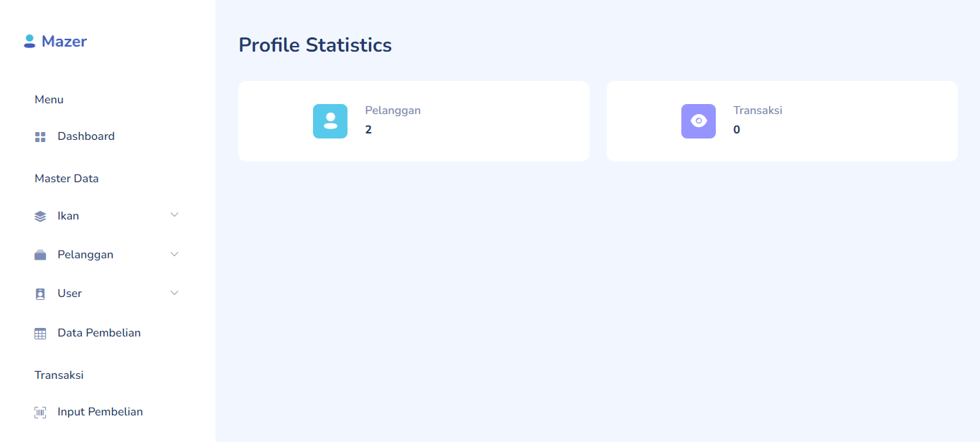
Task: Select the Ikan menu label
Action: (68, 216)
